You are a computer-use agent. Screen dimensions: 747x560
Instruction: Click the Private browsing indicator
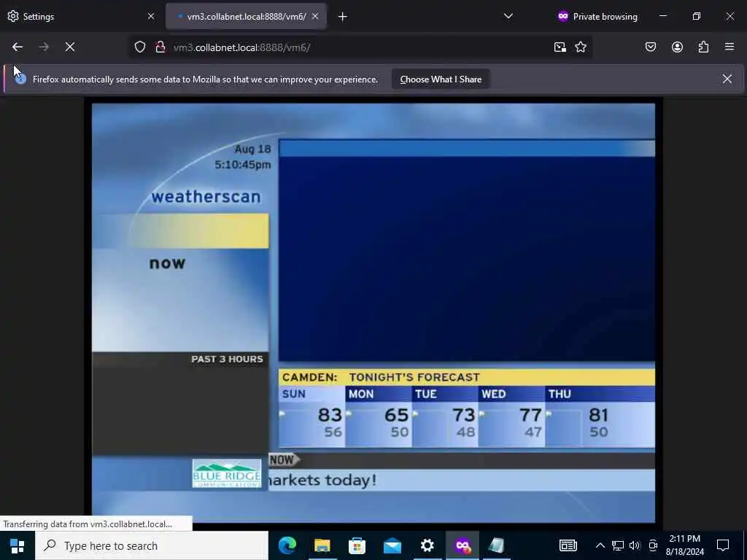tap(597, 17)
